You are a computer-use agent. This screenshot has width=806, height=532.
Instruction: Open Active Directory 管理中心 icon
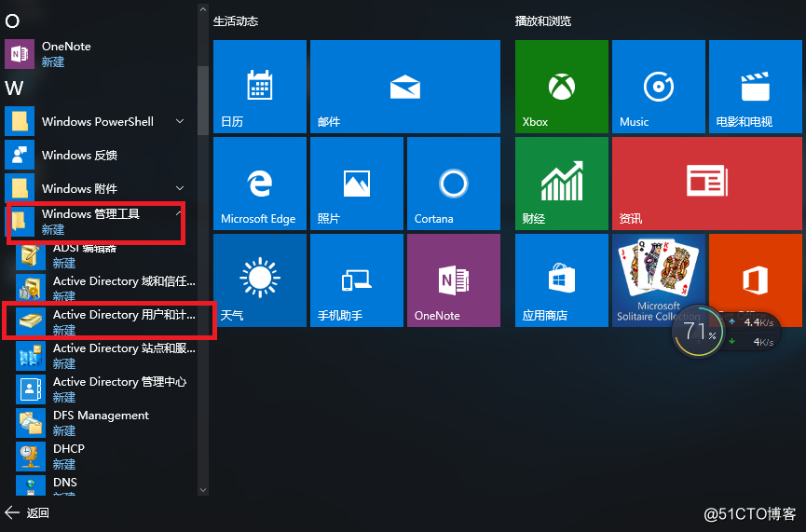[x=31, y=389]
